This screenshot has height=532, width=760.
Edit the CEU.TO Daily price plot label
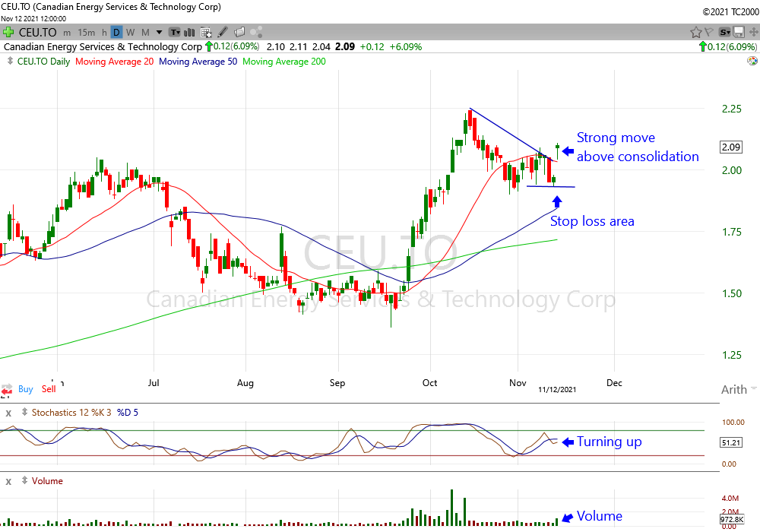[x=43, y=62]
